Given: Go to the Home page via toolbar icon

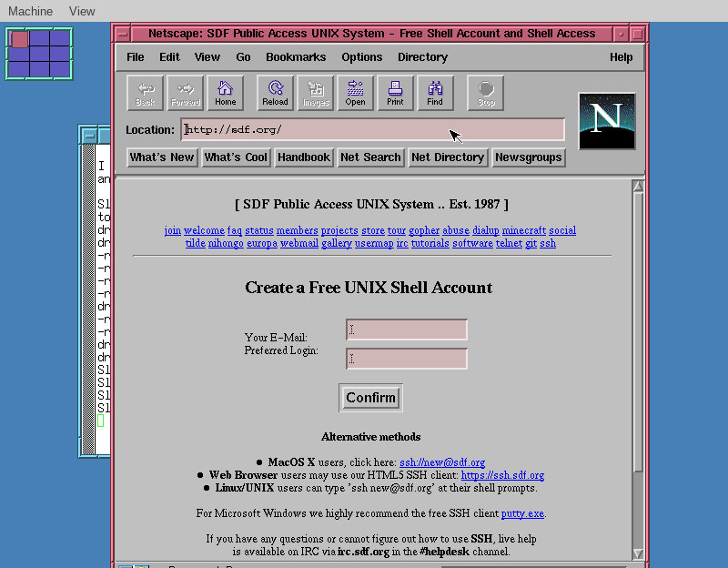Looking at the screenshot, I should tap(225, 93).
